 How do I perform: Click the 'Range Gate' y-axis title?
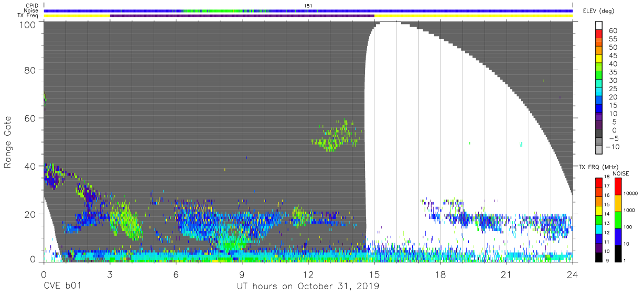tap(8, 141)
